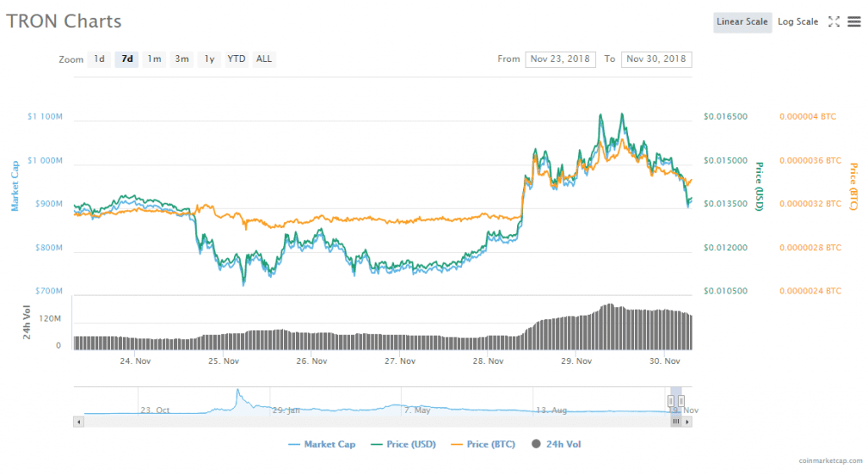Set zoom range to YTD
This screenshot has width=868, height=475.
(x=236, y=59)
